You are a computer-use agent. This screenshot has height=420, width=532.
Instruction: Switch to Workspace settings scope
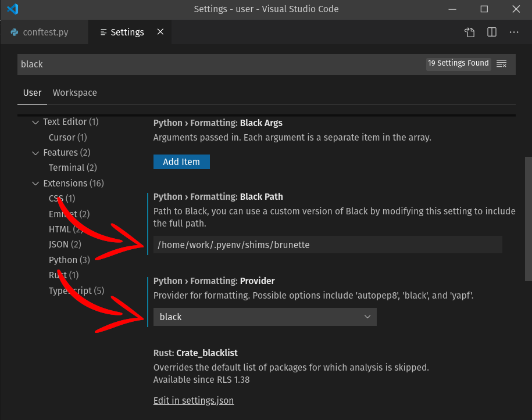point(74,92)
